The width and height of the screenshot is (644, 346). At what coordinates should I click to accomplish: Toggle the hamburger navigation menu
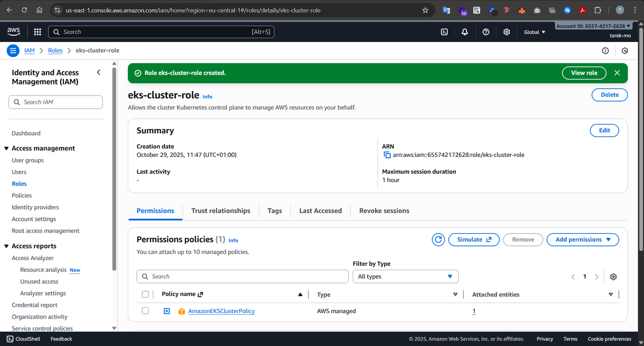click(x=13, y=51)
